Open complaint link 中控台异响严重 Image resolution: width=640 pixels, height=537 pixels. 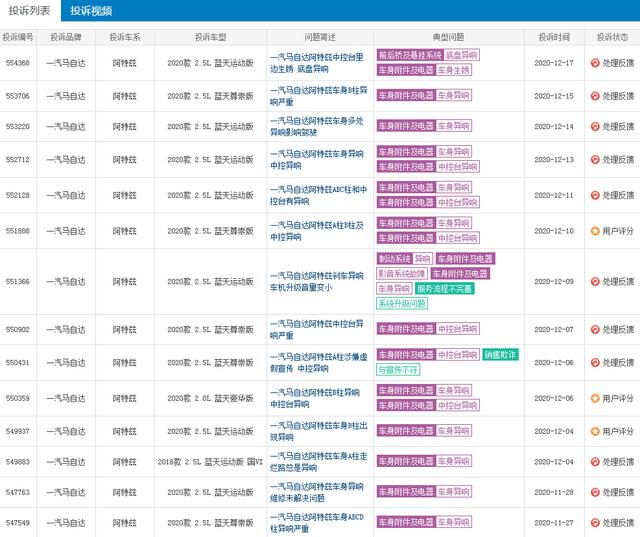pyautogui.click(x=317, y=329)
